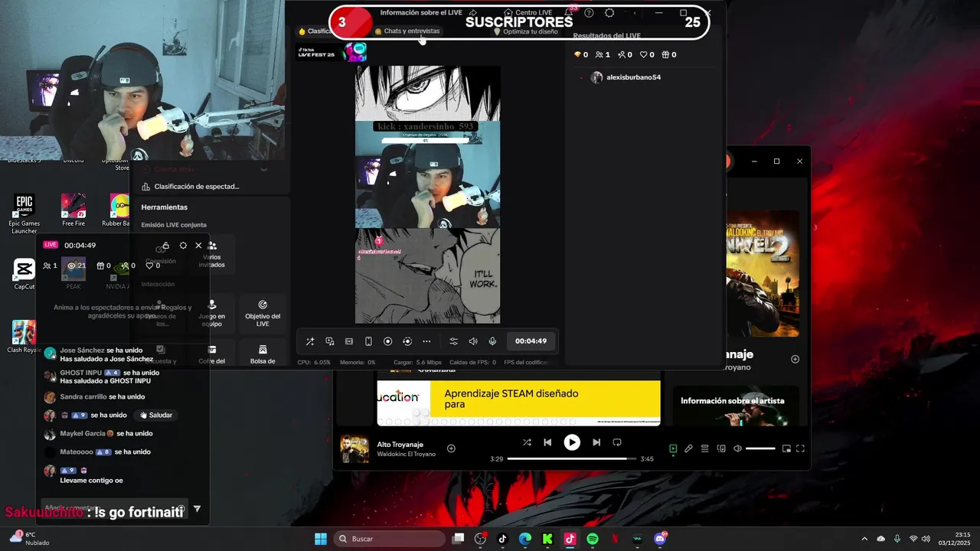Close the floating chat overlay

point(198,246)
